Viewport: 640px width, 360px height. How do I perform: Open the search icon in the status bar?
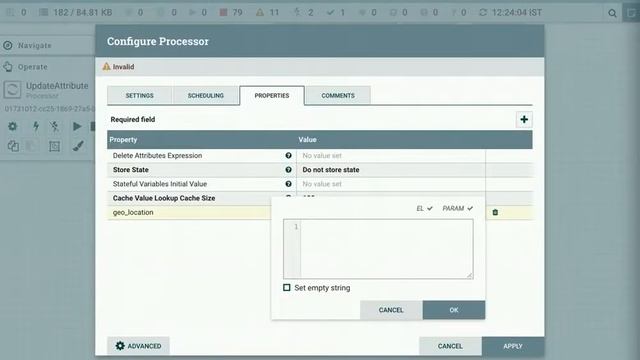coord(612,13)
